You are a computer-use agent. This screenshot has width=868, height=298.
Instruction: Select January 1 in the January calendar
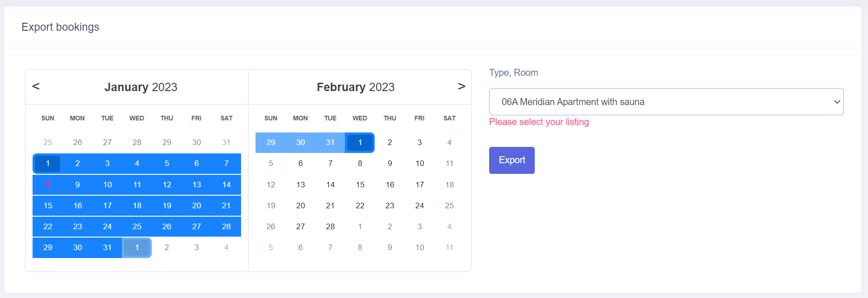click(x=47, y=164)
